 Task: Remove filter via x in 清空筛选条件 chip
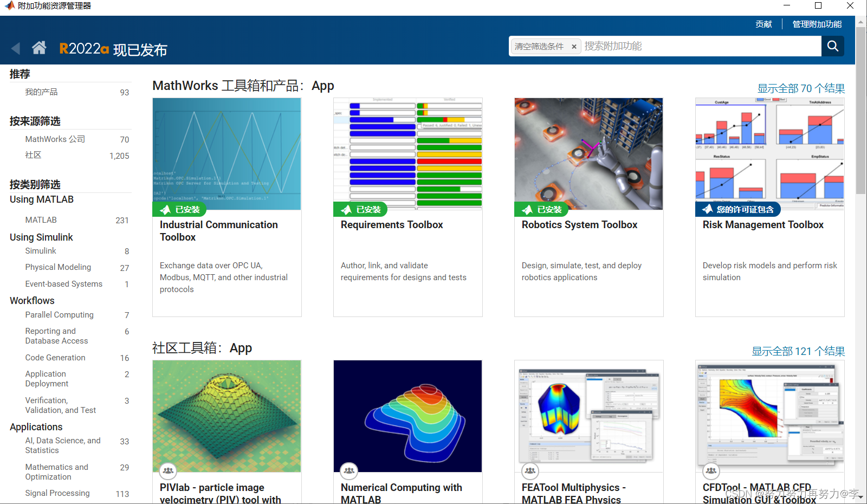tap(574, 47)
